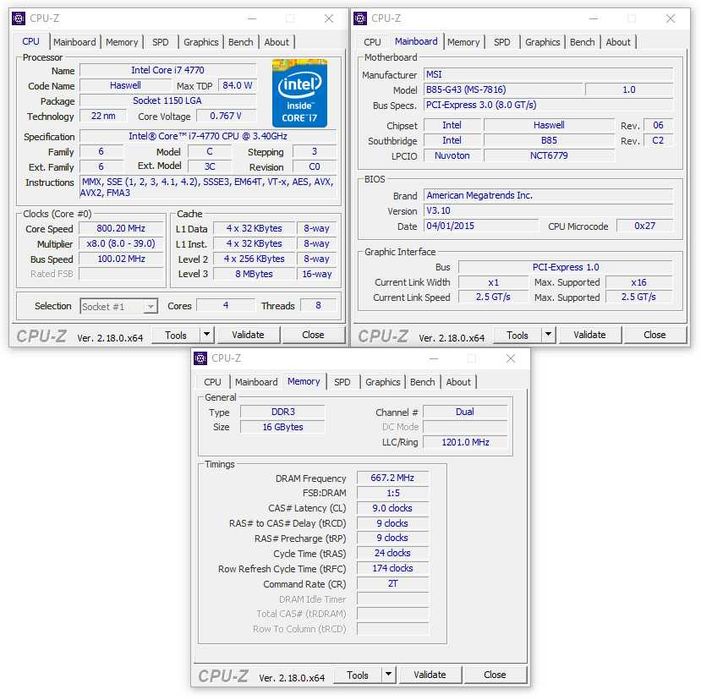Open the Graphics tab in the CPU window
Viewport: 701px width, 699px height.
[201, 42]
